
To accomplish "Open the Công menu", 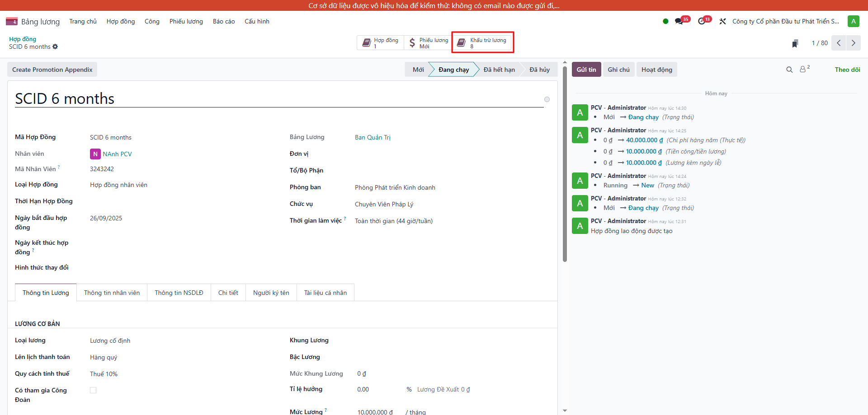I will pos(152,21).
